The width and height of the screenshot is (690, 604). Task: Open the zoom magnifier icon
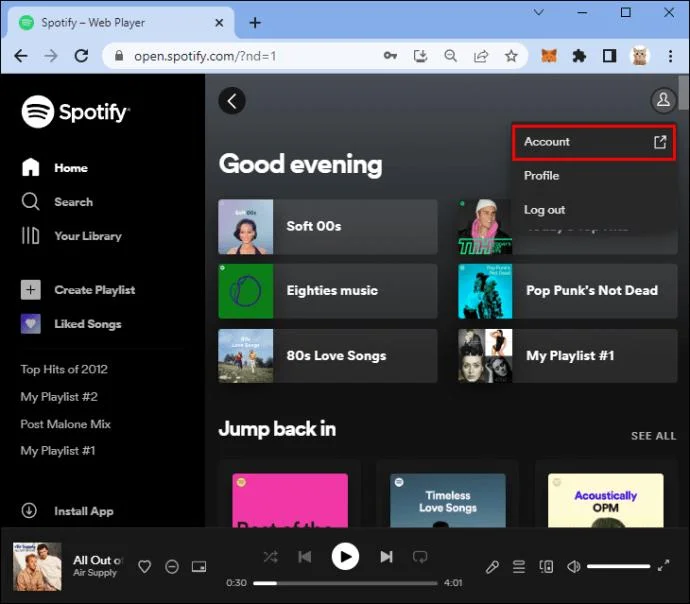(x=451, y=56)
